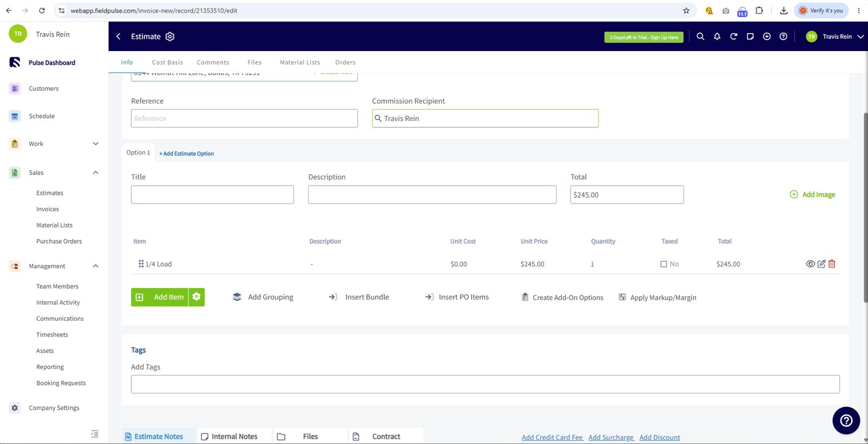Open Team Members under Management
The image size is (868, 444).
[x=58, y=287]
